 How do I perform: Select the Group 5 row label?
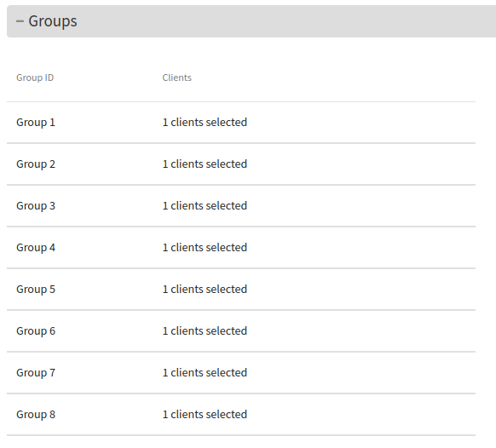[x=36, y=290]
